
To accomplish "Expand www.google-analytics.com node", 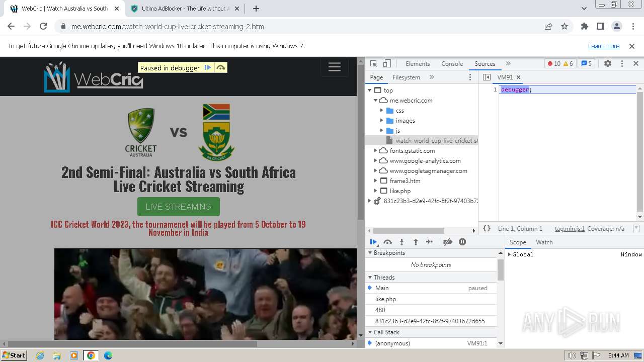I will point(375,161).
